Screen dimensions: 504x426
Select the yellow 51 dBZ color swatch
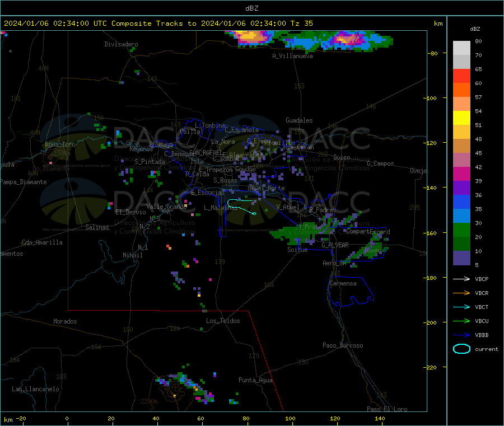461,118
